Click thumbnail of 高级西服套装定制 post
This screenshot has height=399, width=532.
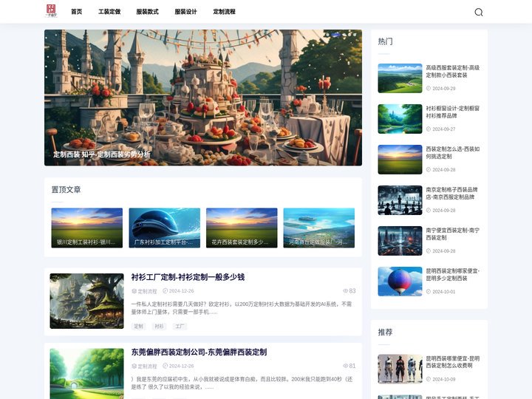click(400, 78)
